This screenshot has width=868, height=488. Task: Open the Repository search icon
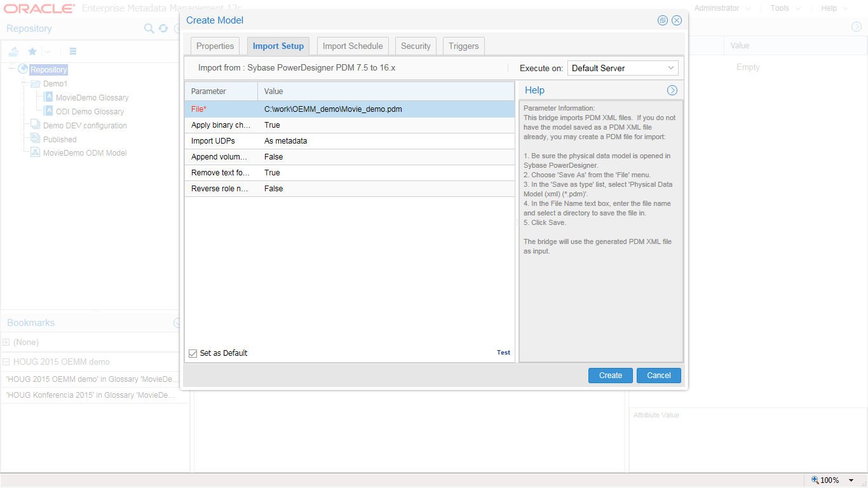[149, 29]
